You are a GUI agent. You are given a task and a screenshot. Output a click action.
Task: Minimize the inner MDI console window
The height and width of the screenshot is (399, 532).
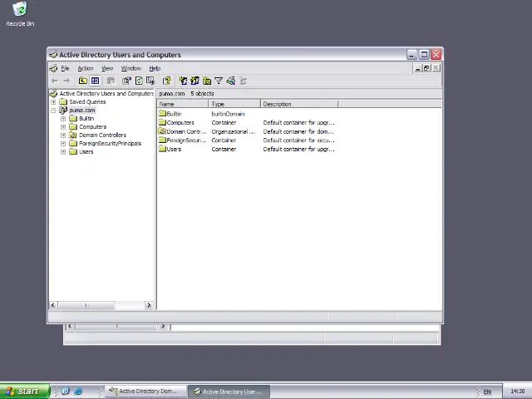[x=417, y=68]
